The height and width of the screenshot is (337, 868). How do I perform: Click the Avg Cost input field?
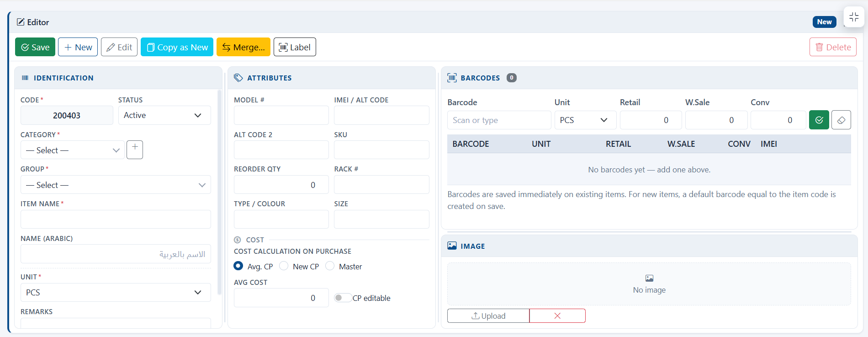(281, 298)
